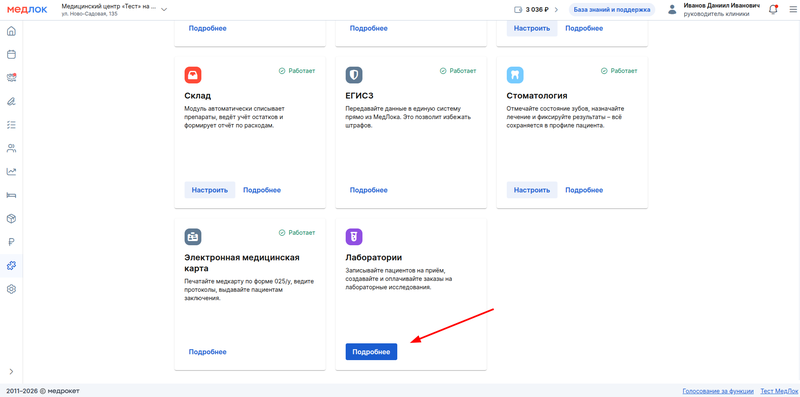This screenshot has width=800, height=397.
Task: Click Работает status on Склад card
Action: click(x=297, y=71)
